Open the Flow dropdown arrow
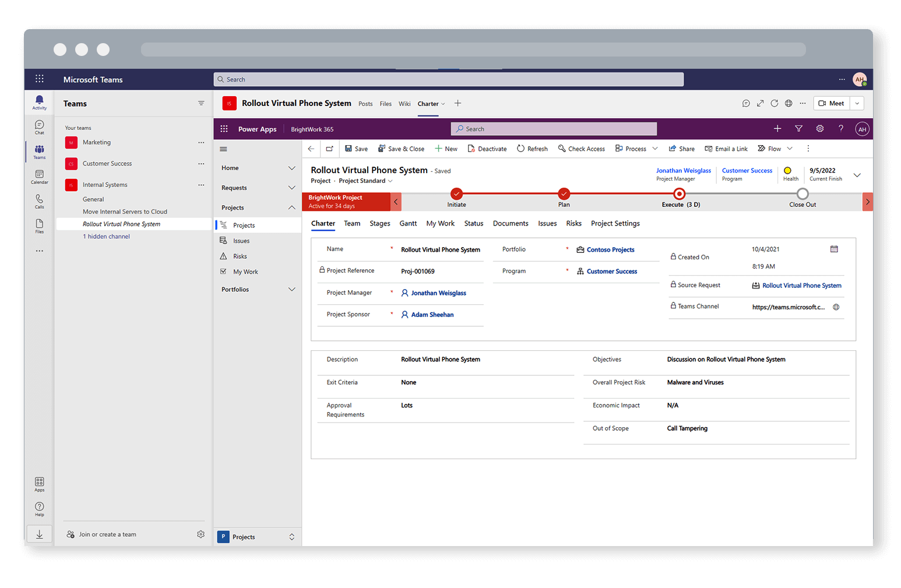The width and height of the screenshot is (901, 588). [790, 149]
